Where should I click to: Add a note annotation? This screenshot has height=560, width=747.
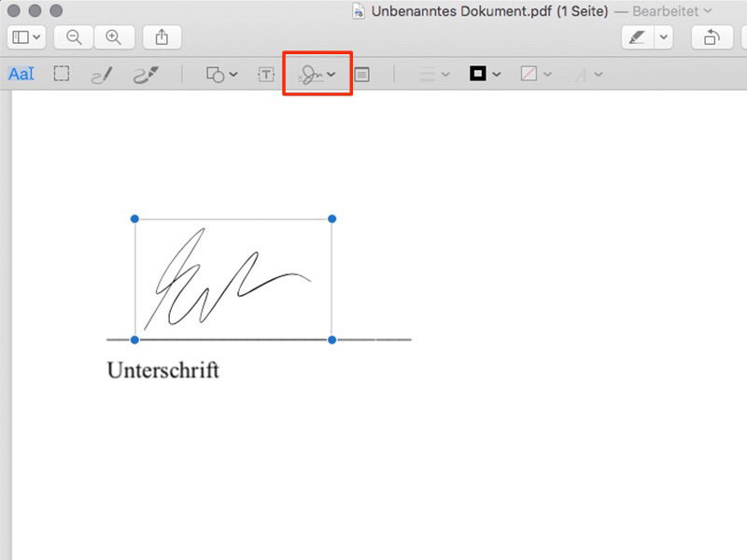pyautogui.click(x=362, y=75)
